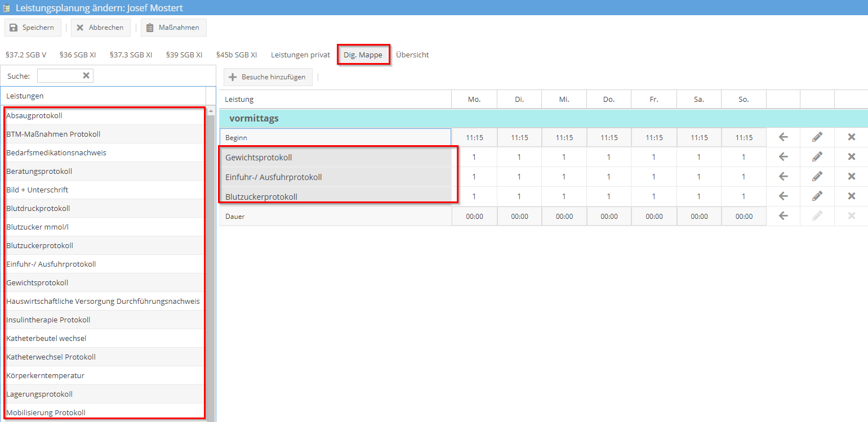Remove Beginn row using the X icon
The height and width of the screenshot is (422, 868).
(x=851, y=137)
